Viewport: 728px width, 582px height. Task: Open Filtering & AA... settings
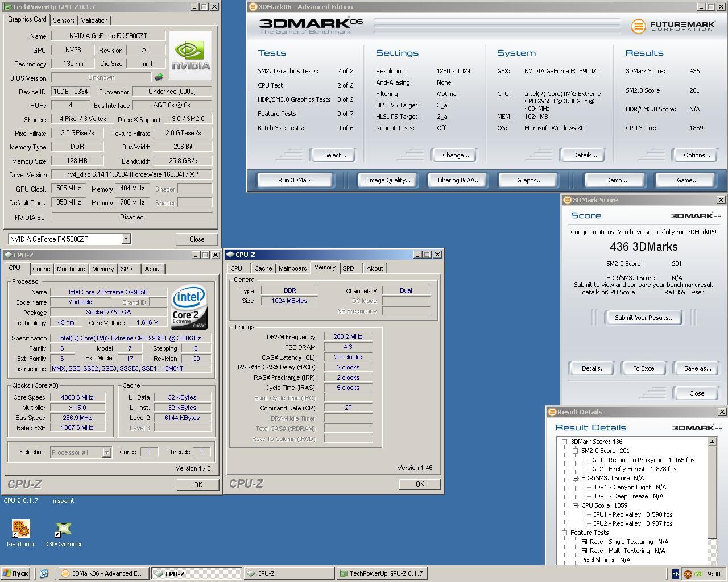click(458, 180)
